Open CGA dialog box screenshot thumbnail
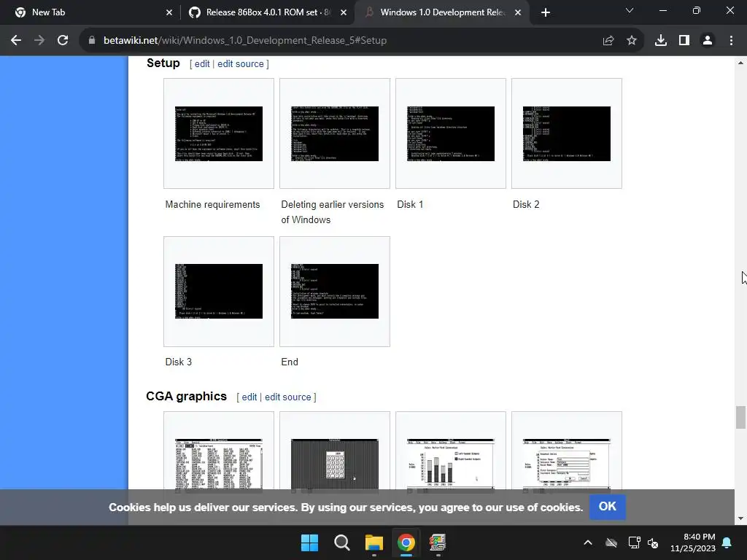The image size is (747, 560). pos(566,464)
